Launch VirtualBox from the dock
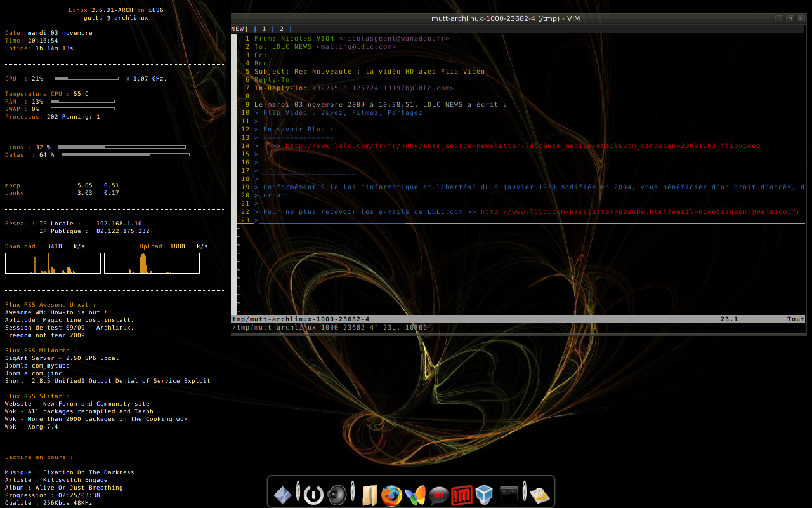The image size is (812, 508). (x=485, y=495)
